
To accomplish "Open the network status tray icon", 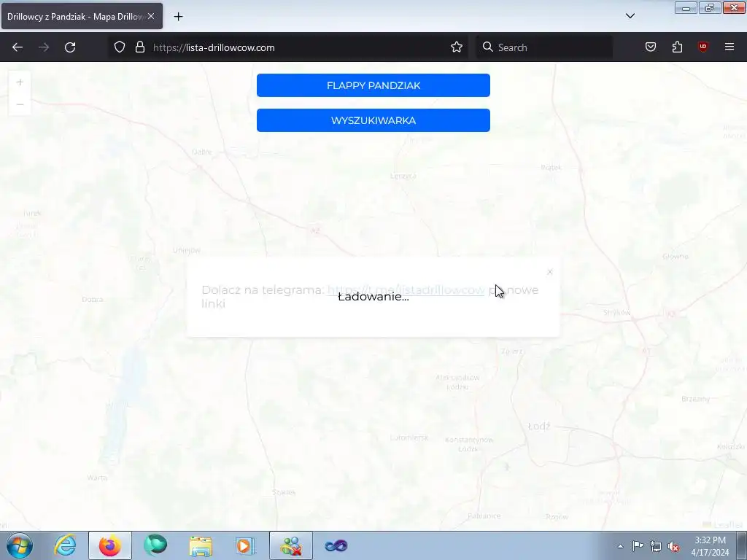I will pos(656,546).
